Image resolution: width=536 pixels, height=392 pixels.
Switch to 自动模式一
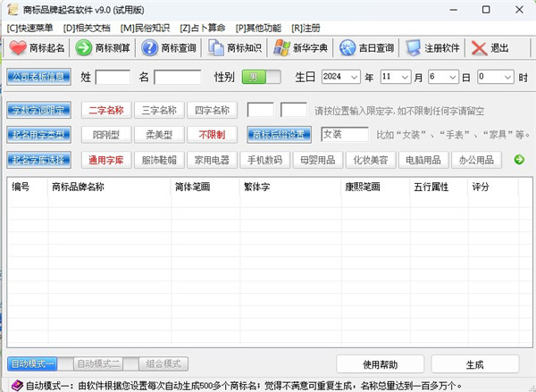(x=32, y=363)
